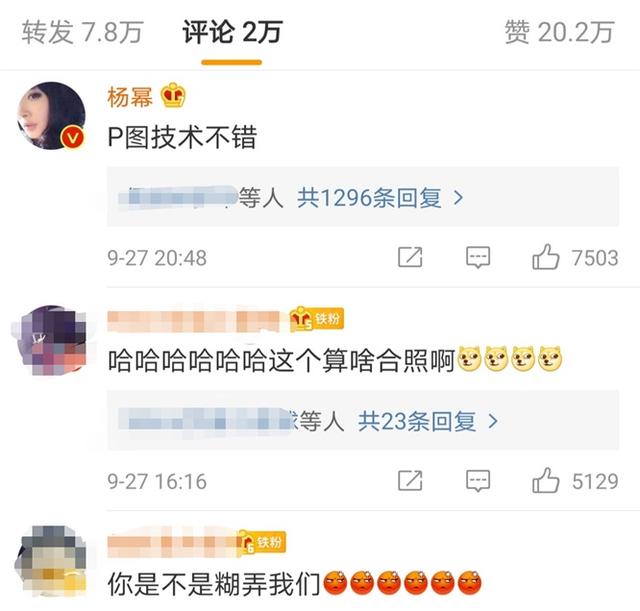This screenshot has width=640, height=611.
Task: Share the comment posted at 9-27 20:48
Action: coord(410,257)
